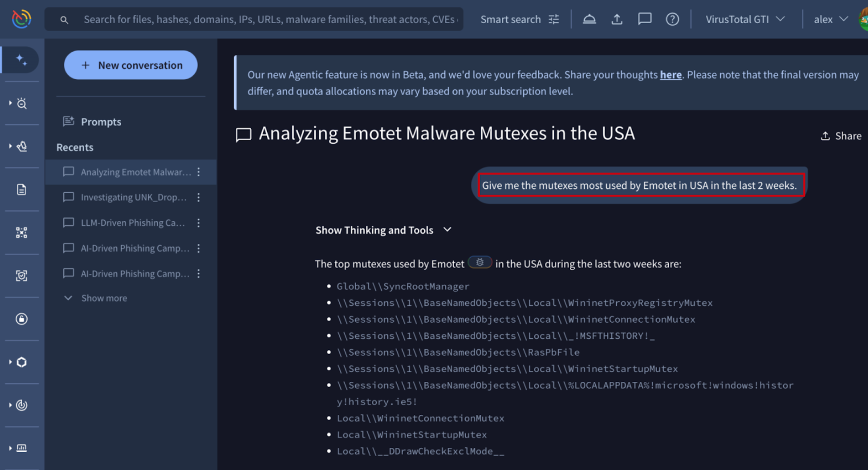The width and height of the screenshot is (868, 470).
Task: Open Smart search filter settings icon
Action: tap(554, 19)
